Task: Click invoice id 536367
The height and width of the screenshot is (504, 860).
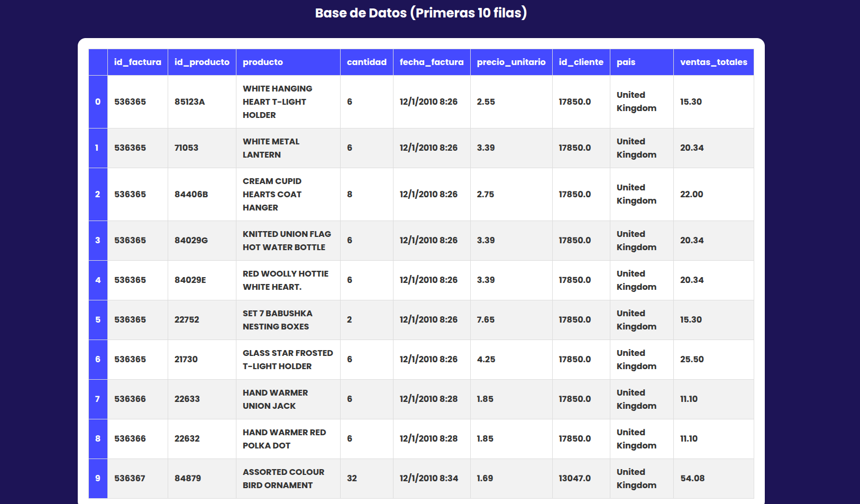Action: (130, 479)
